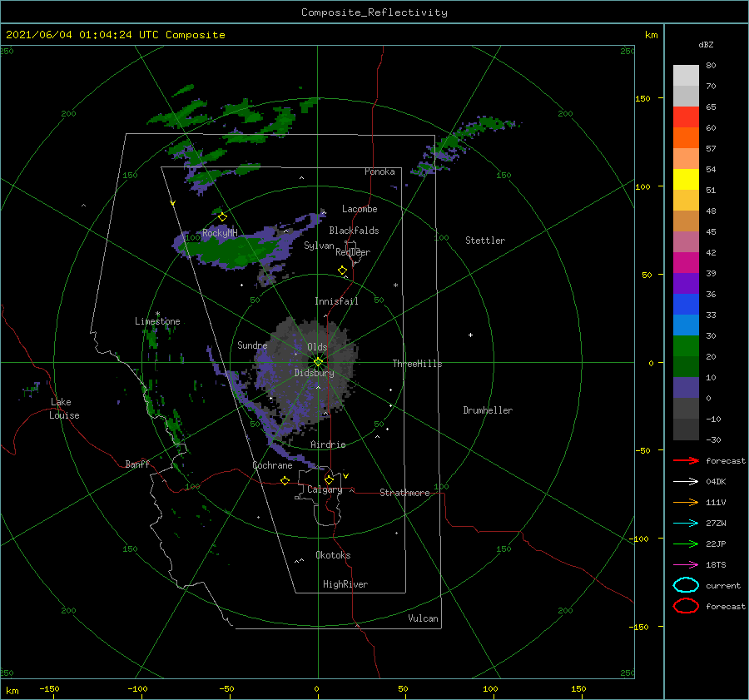Click the Cochrane label
The image size is (749, 700).
pyautogui.click(x=272, y=465)
